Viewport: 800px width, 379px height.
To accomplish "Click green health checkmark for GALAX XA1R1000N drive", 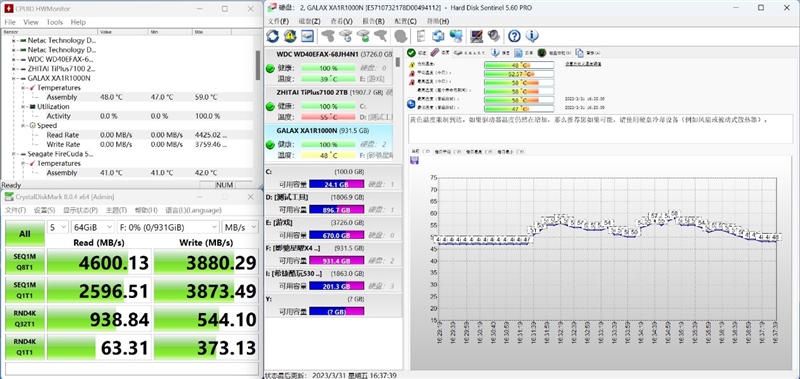I will (270, 145).
